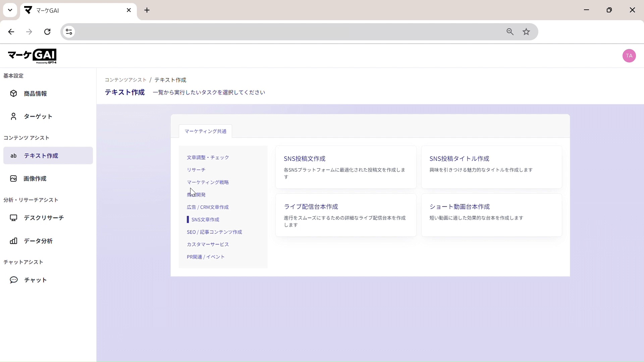The image size is (644, 362).
Task: Click the データ分析 bar chart icon
Action: tap(13, 241)
